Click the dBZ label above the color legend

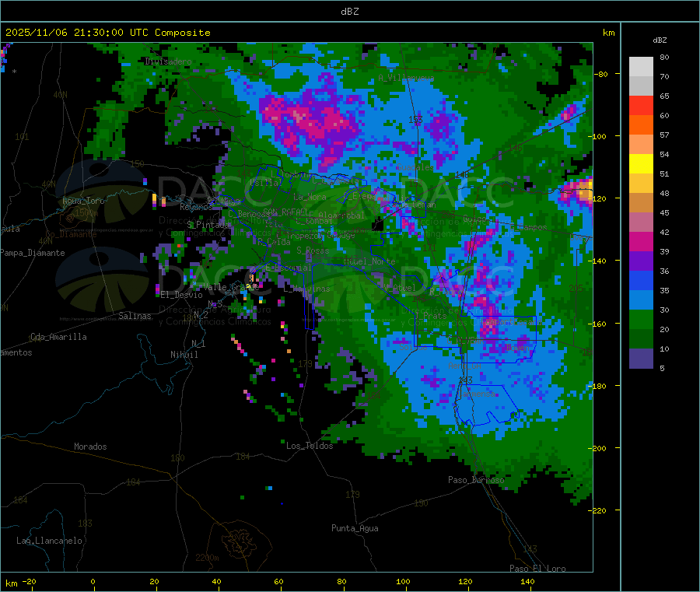pos(660,40)
